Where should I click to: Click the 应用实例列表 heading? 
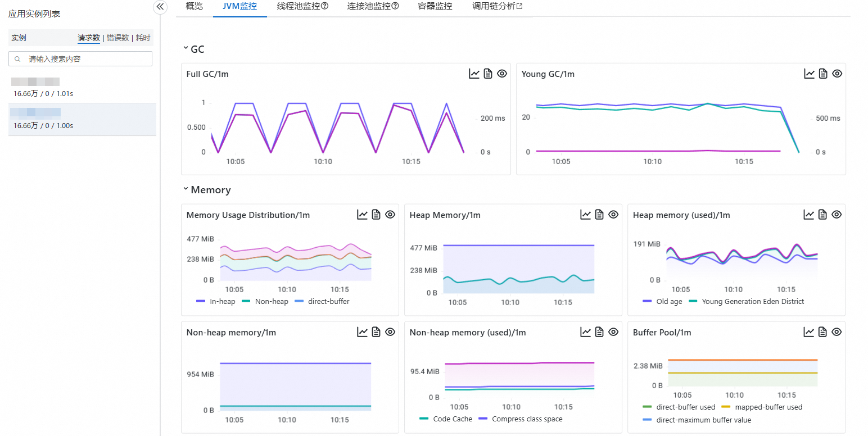coord(34,14)
